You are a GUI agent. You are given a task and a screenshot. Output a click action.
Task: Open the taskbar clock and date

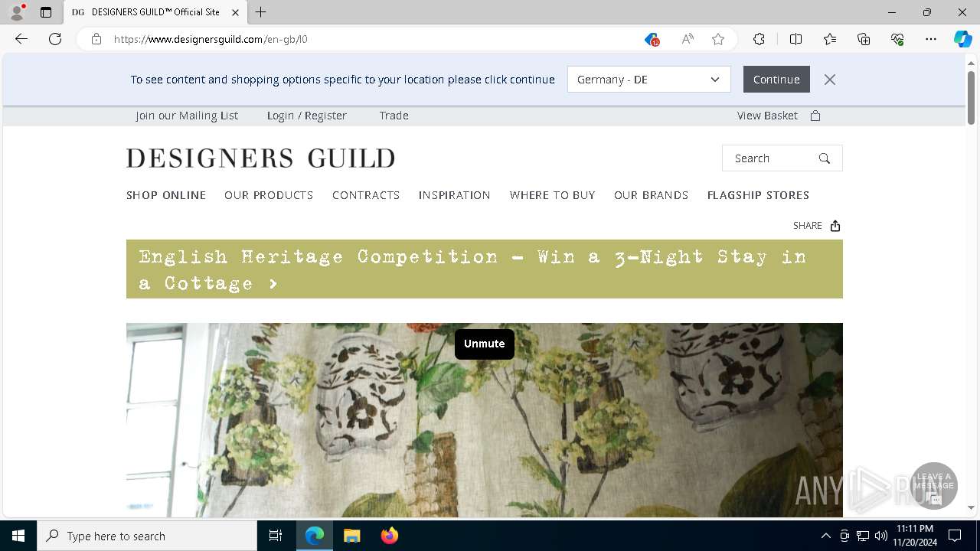point(915,536)
